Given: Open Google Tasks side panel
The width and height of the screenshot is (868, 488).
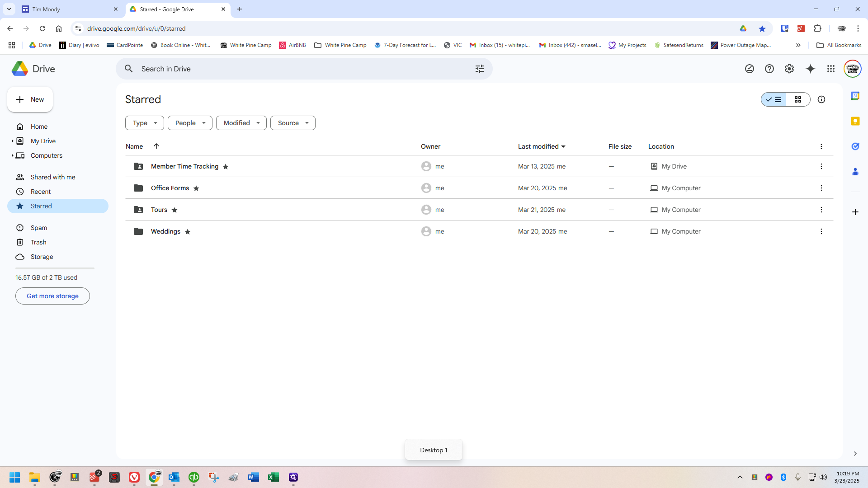Looking at the screenshot, I should (855, 146).
